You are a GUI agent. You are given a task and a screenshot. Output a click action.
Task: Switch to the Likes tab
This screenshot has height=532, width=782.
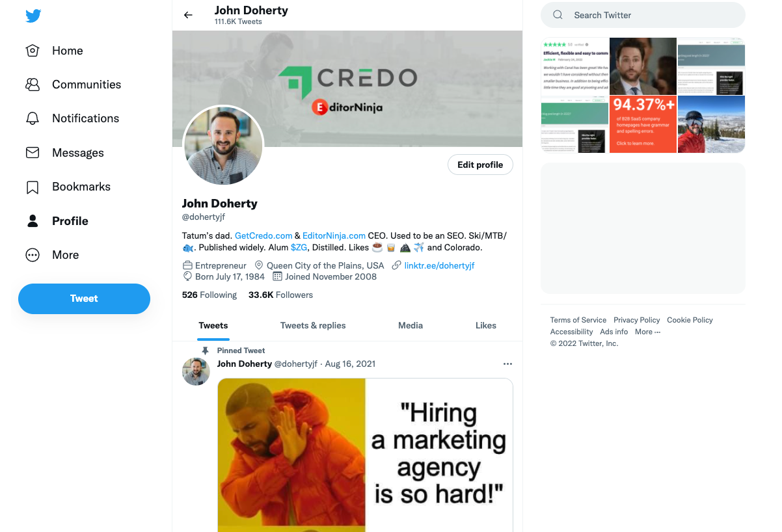click(486, 325)
